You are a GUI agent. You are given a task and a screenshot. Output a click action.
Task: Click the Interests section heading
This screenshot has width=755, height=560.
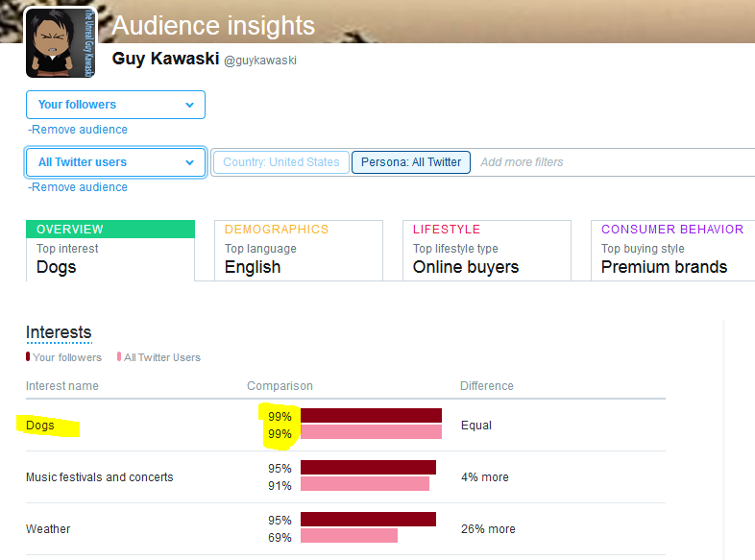point(59,332)
